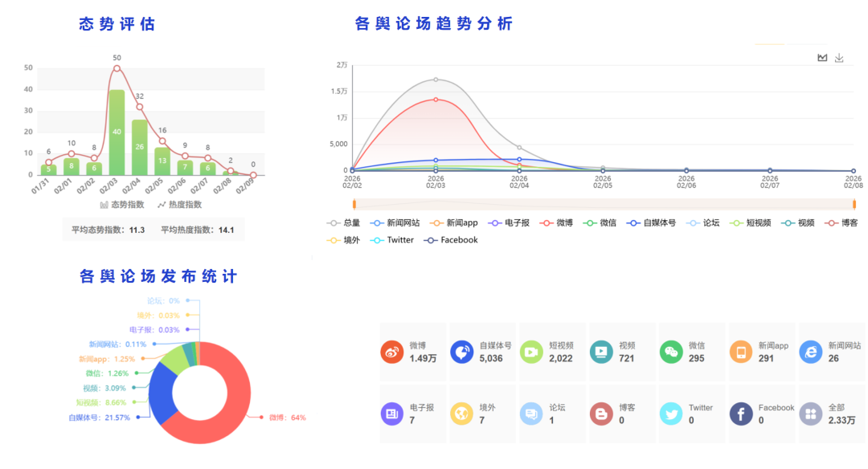Image resolution: width=868 pixels, height=469 pixels.
Task: Click the light green 短视频 donut segment
Action: tap(174, 358)
